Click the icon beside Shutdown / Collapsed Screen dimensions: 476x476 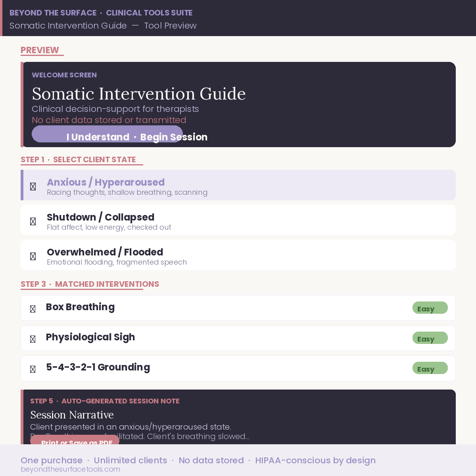[33, 221]
